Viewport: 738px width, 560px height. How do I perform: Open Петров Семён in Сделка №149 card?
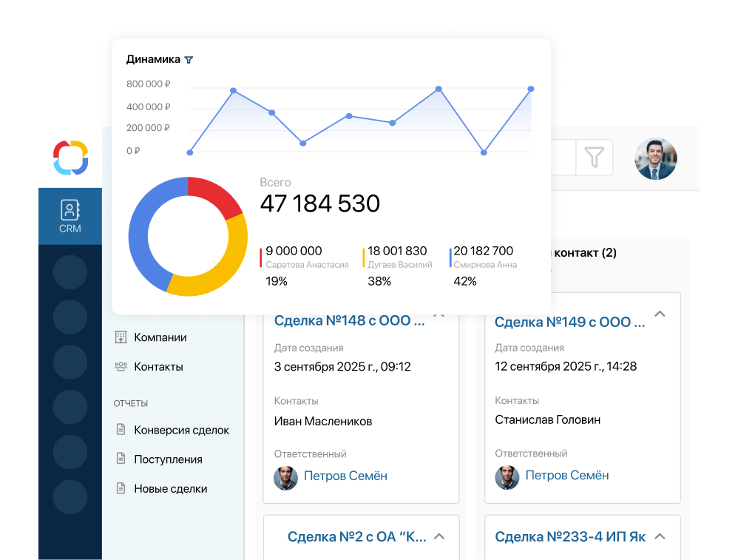click(x=566, y=476)
